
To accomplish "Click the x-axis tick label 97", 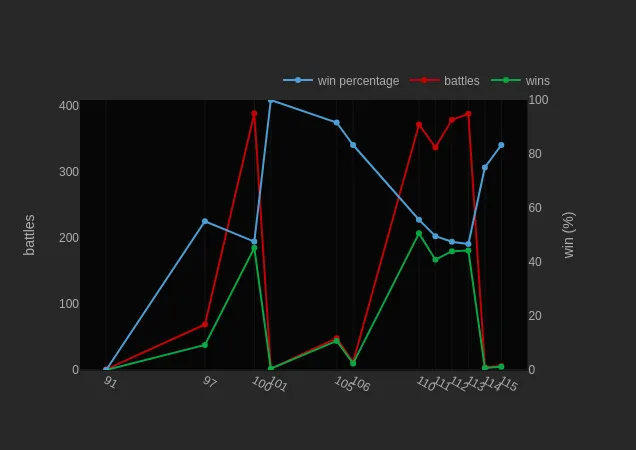I will 209,382.
